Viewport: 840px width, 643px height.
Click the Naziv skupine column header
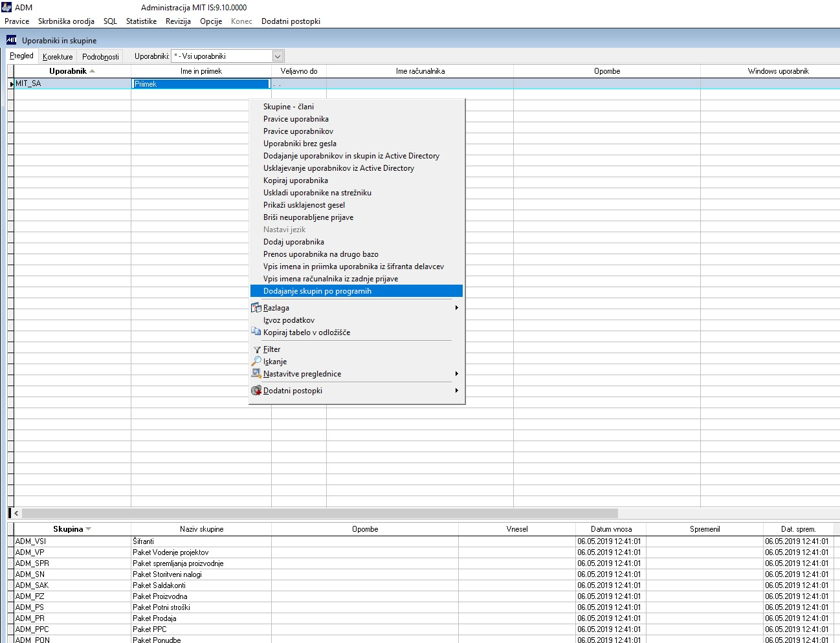(x=201, y=529)
